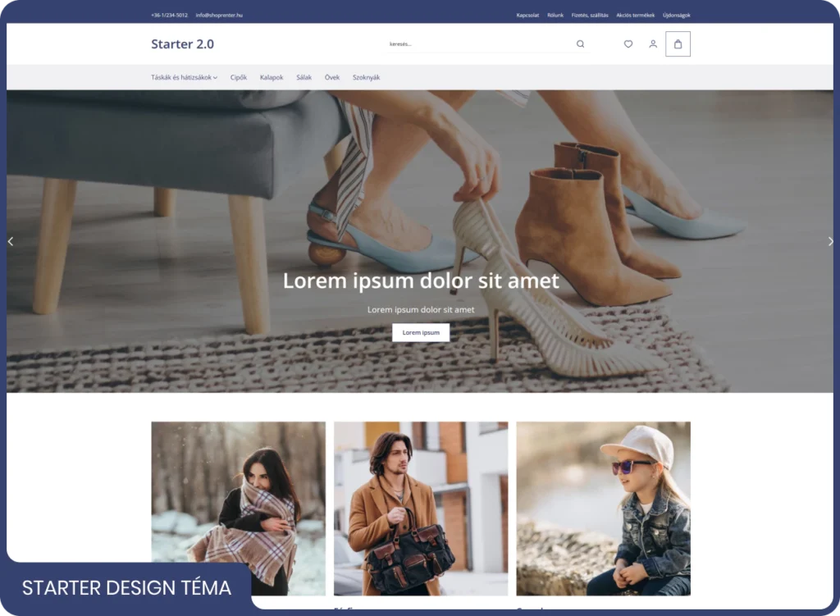Open the Fizetés, szállítás link
This screenshot has height=616, width=840.
[x=590, y=15]
